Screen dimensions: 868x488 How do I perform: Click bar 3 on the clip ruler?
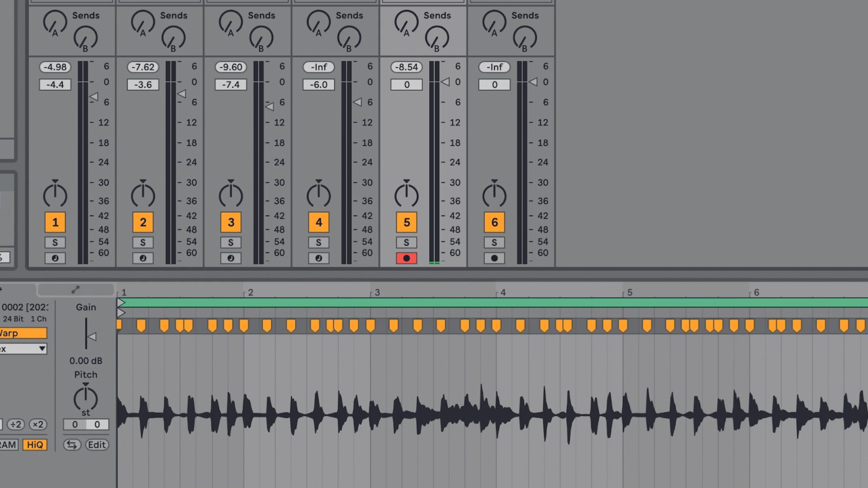(377, 292)
